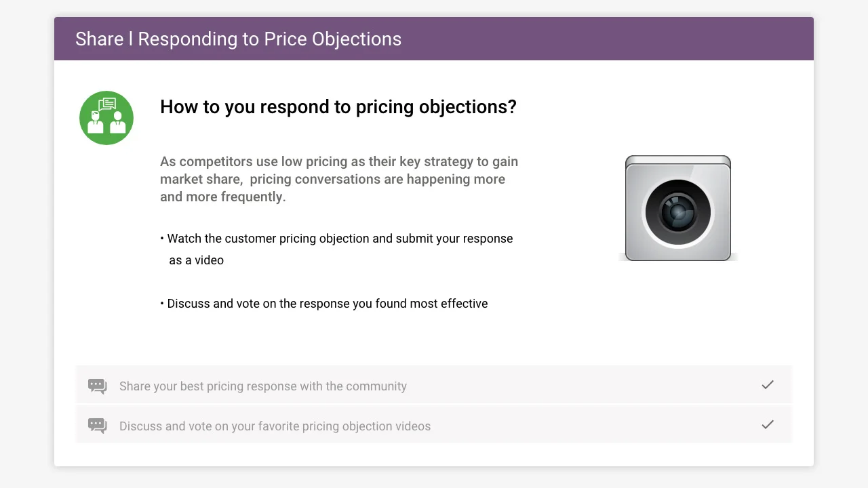Screen dimensions: 868x488
Task: Click chat bubble icon beside Discuss and vote row
Action: click(x=98, y=426)
